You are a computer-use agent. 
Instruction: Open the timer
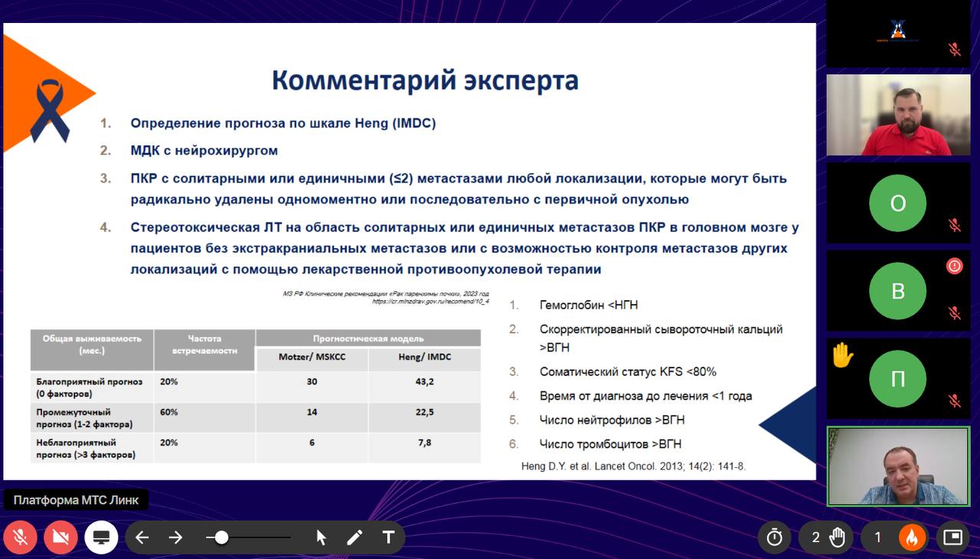point(775,538)
